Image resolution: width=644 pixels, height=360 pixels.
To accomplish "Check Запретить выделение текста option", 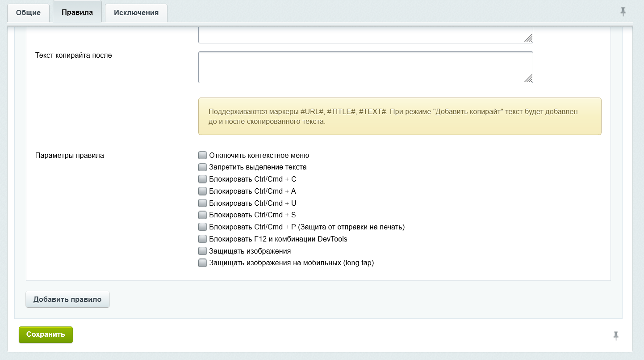I will click(203, 167).
